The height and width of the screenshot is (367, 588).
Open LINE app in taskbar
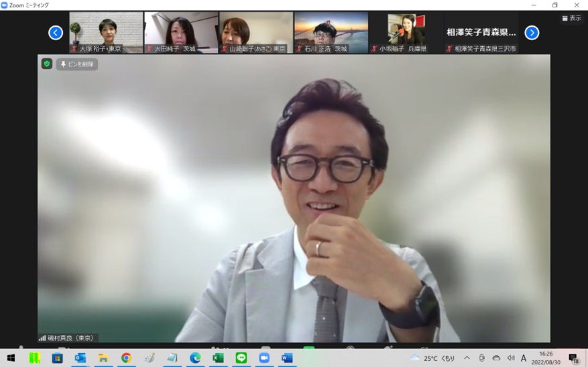pos(241,358)
